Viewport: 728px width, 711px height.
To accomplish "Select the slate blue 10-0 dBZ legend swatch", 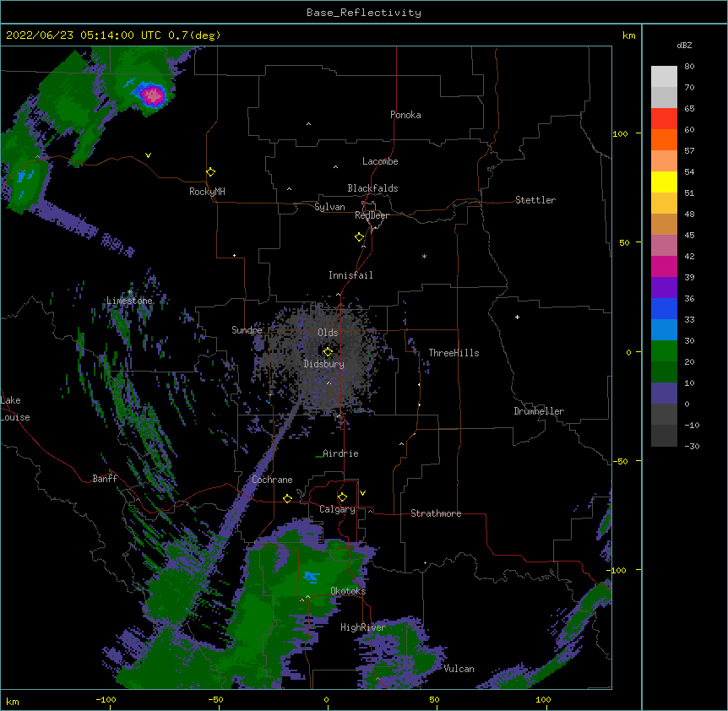I will point(664,393).
